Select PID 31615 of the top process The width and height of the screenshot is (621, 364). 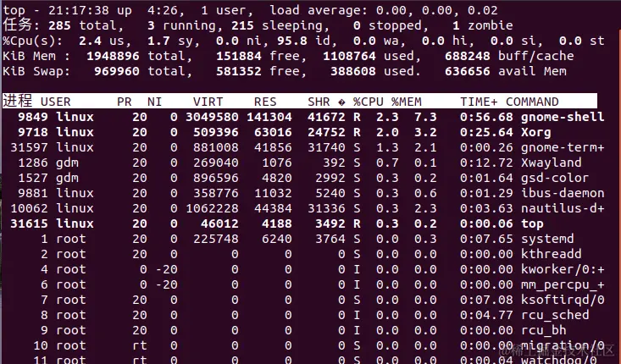click(30, 223)
